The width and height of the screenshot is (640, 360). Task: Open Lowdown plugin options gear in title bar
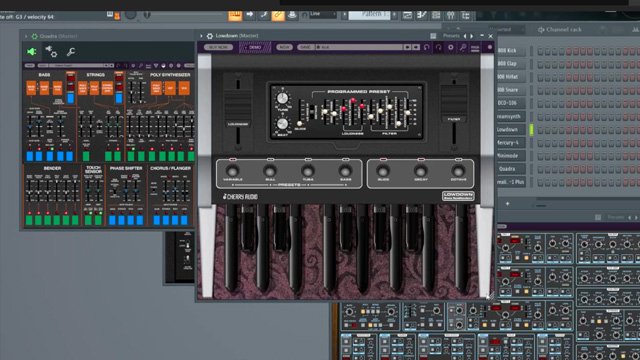coord(210,36)
